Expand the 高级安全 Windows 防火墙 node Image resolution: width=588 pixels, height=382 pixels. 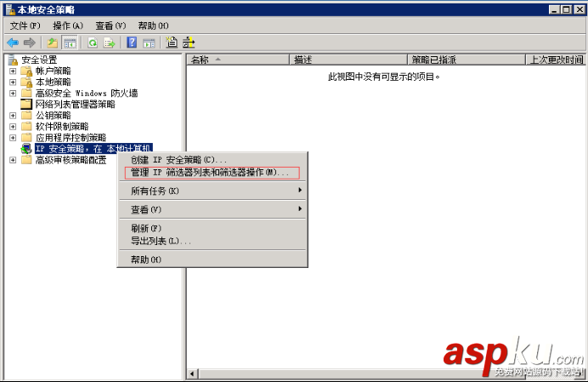tap(13, 93)
